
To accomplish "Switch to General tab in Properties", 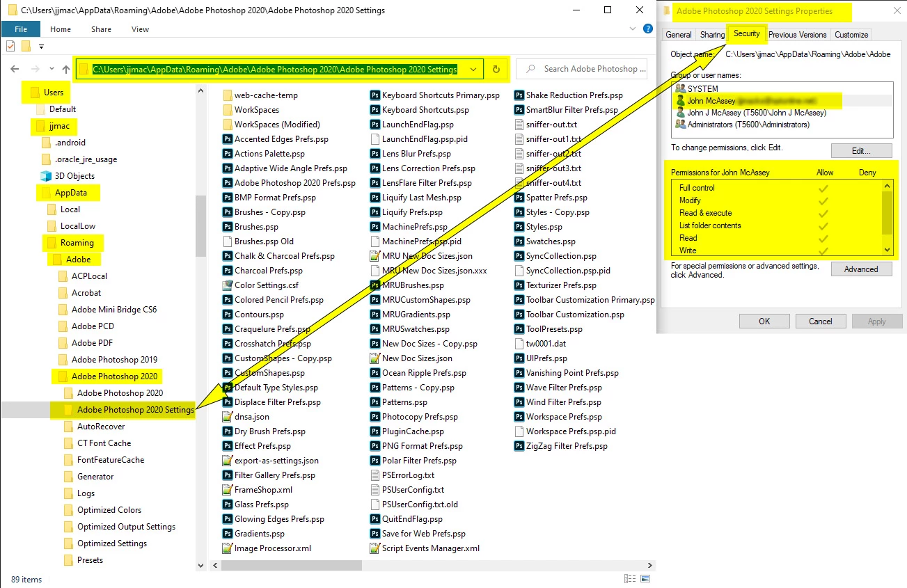I will pos(679,35).
